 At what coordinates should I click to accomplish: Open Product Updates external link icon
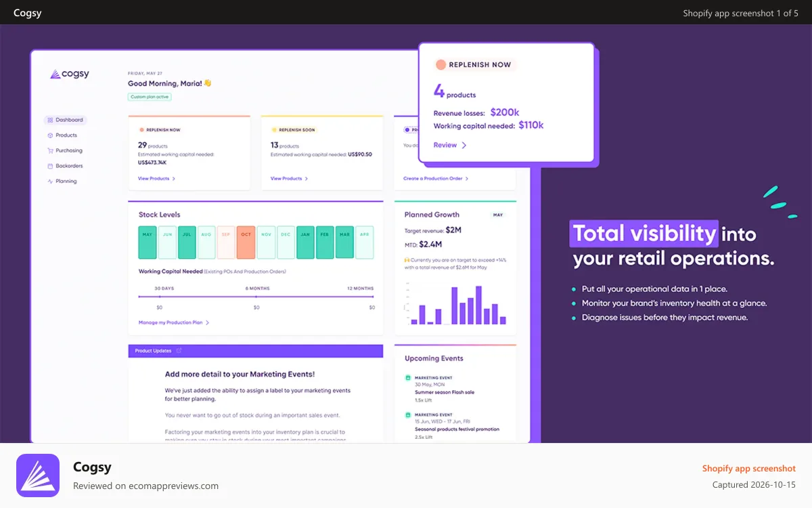[179, 351]
